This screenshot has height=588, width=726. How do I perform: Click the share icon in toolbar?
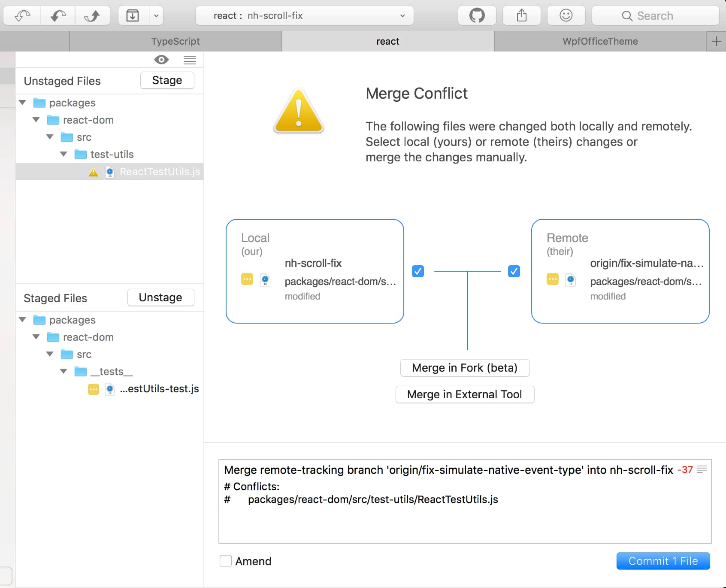[x=522, y=16]
